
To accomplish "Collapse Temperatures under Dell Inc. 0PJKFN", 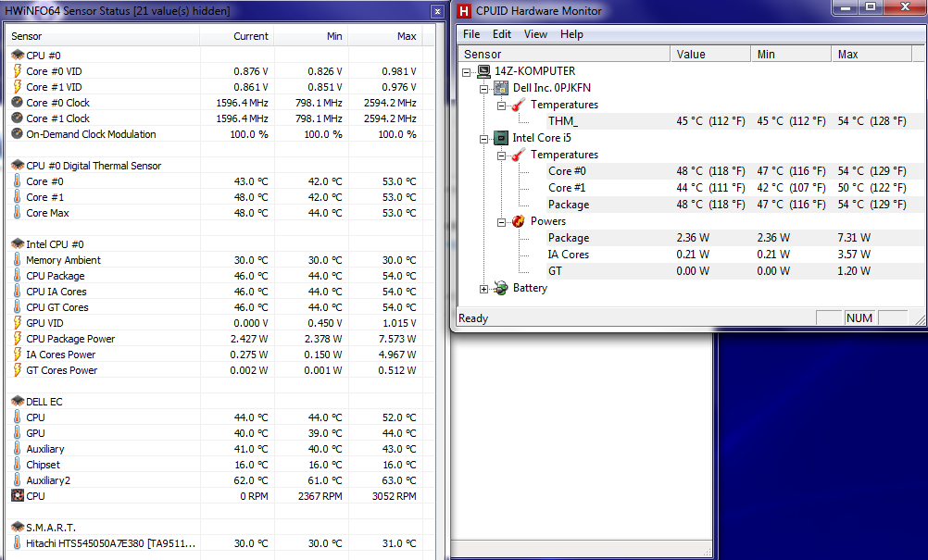I will tap(501, 106).
